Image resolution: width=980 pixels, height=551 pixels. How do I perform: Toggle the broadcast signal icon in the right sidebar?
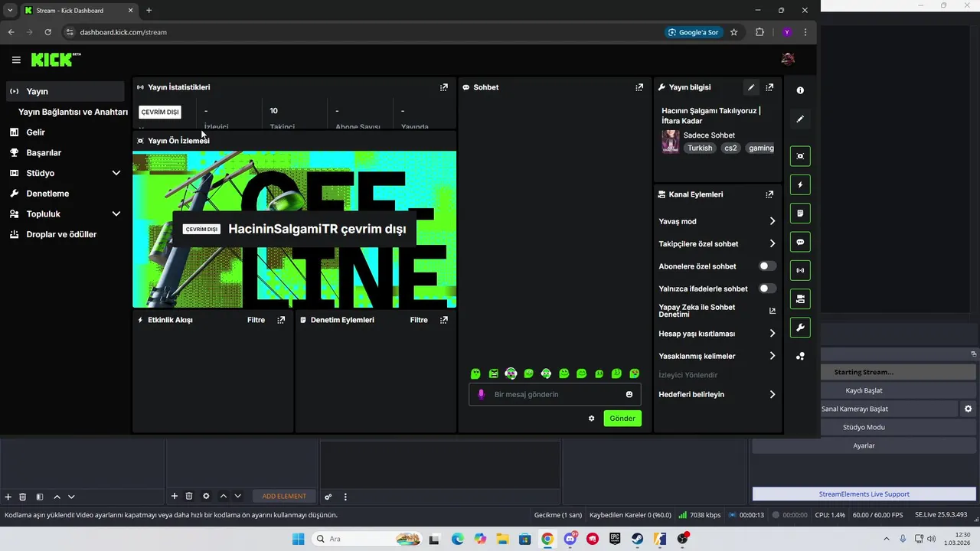[800, 270]
